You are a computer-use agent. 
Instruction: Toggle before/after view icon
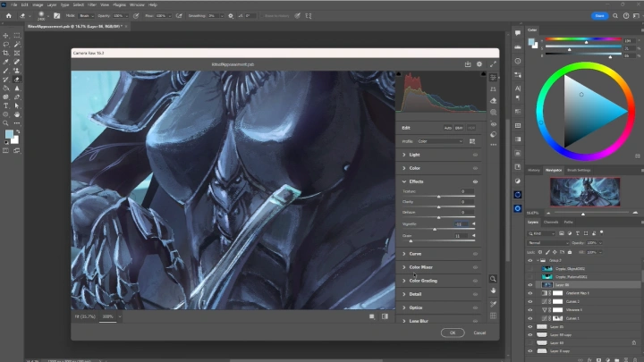coord(385,316)
